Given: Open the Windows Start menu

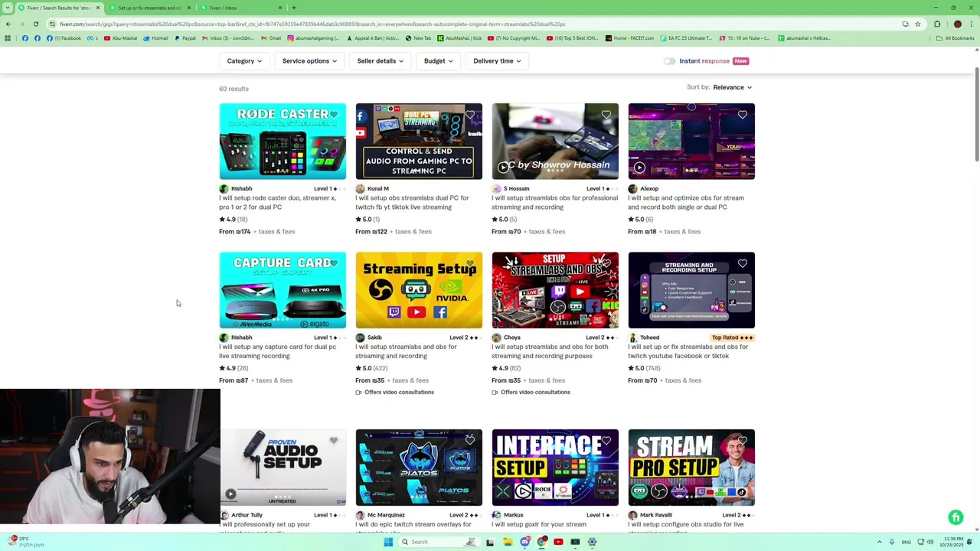Looking at the screenshot, I should (388, 542).
